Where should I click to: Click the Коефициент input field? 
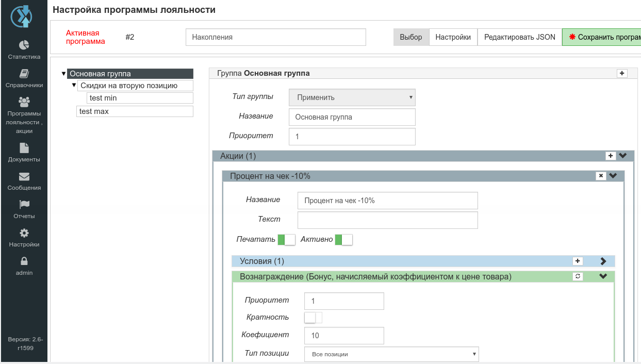tap(344, 336)
